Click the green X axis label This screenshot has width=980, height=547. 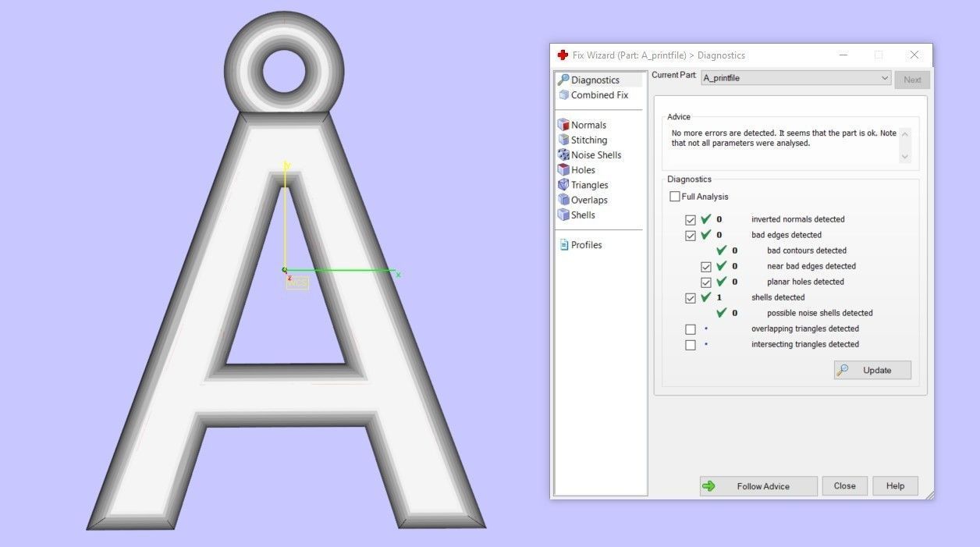(x=398, y=275)
